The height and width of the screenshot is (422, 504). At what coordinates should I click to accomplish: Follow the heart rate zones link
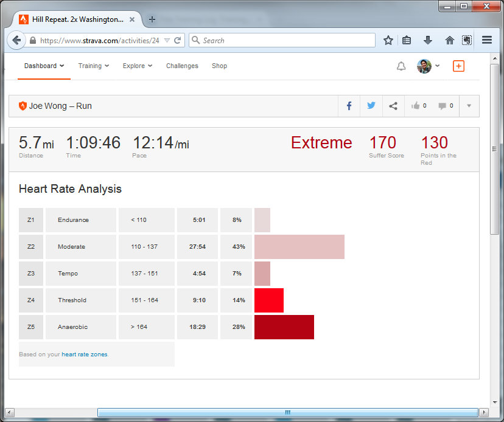point(75,355)
